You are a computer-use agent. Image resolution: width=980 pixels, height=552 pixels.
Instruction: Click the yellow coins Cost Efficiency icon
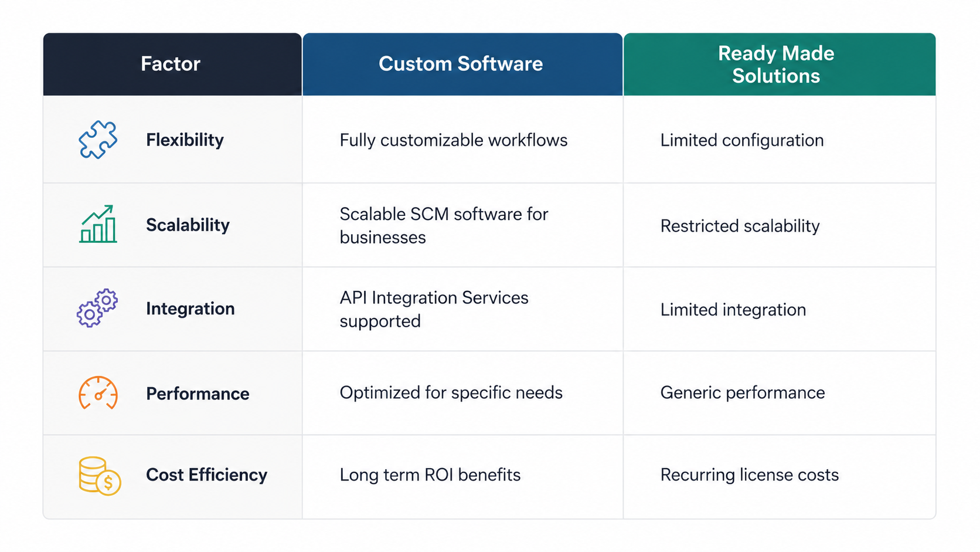(99, 476)
